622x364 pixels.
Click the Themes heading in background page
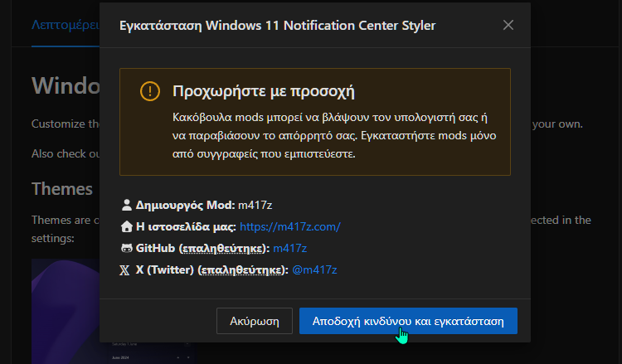coord(62,189)
